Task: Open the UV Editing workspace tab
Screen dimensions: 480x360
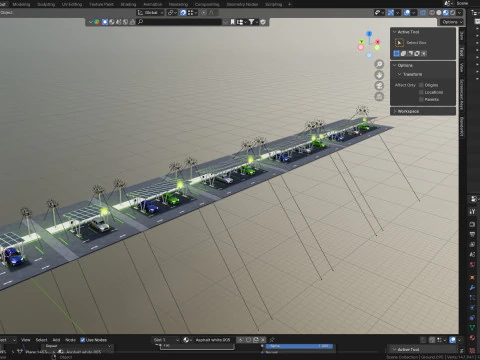Action: pyautogui.click(x=72, y=4)
